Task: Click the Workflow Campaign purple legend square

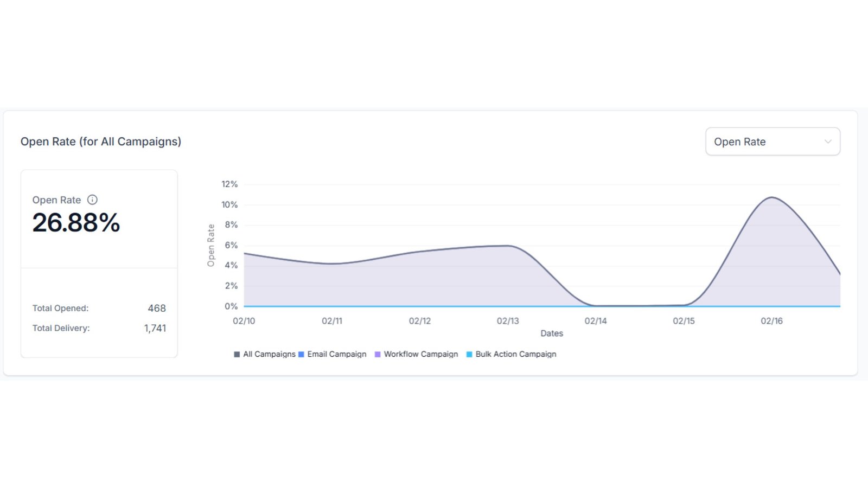Action: click(x=378, y=355)
